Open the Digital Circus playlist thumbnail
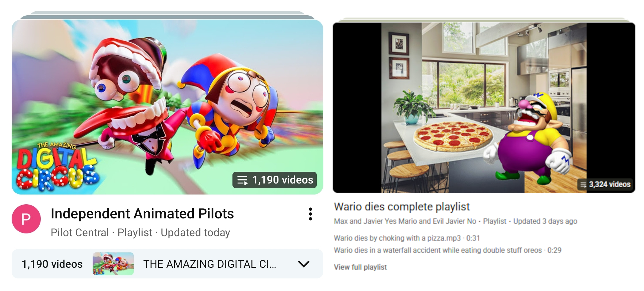 167,107
